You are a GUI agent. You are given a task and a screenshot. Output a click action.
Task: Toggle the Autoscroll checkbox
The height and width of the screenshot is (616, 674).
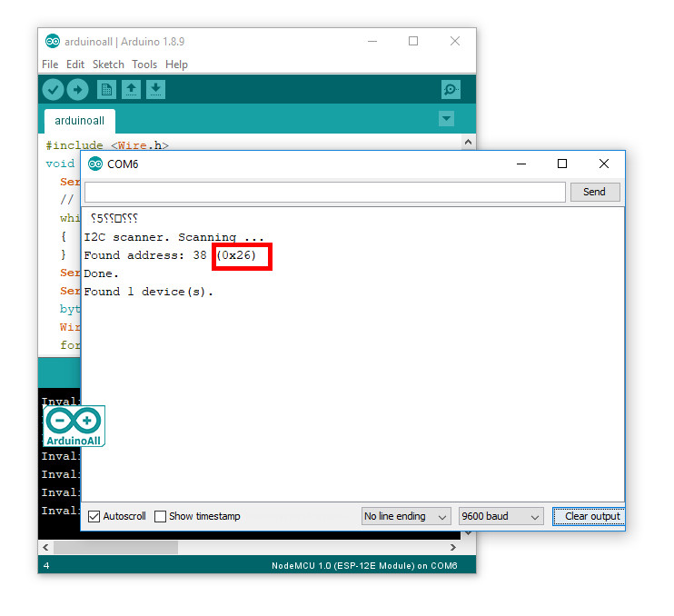(x=94, y=516)
